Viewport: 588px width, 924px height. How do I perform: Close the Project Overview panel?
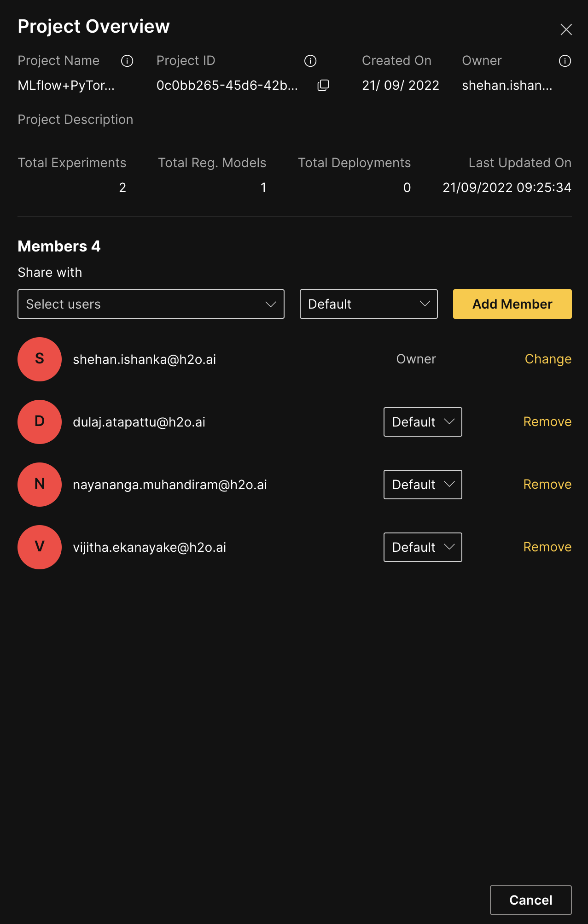pos(566,29)
